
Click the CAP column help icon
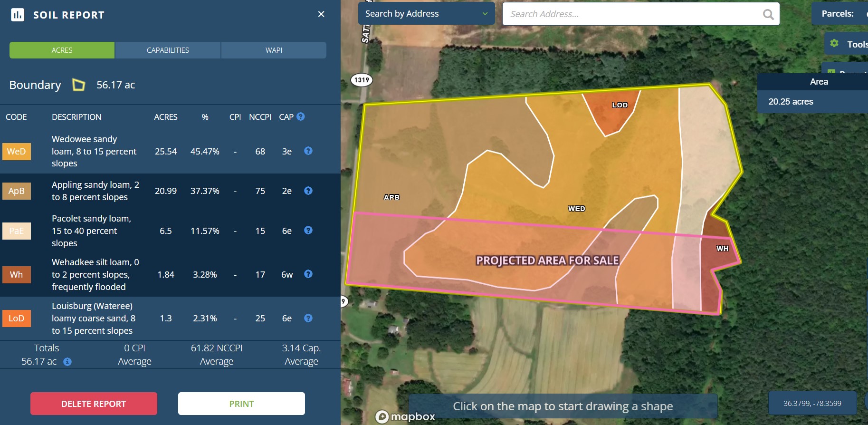(x=301, y=116)
